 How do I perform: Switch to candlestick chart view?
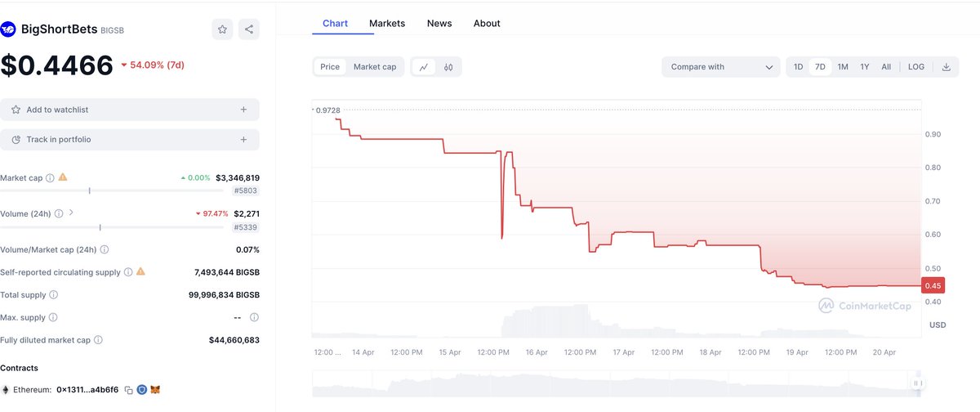(x=448, y=67)
